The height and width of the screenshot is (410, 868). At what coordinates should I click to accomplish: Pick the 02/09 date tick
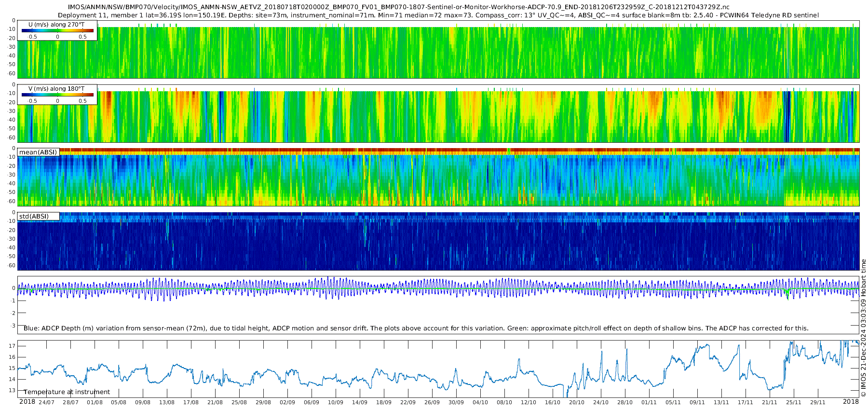pos(287,402)
